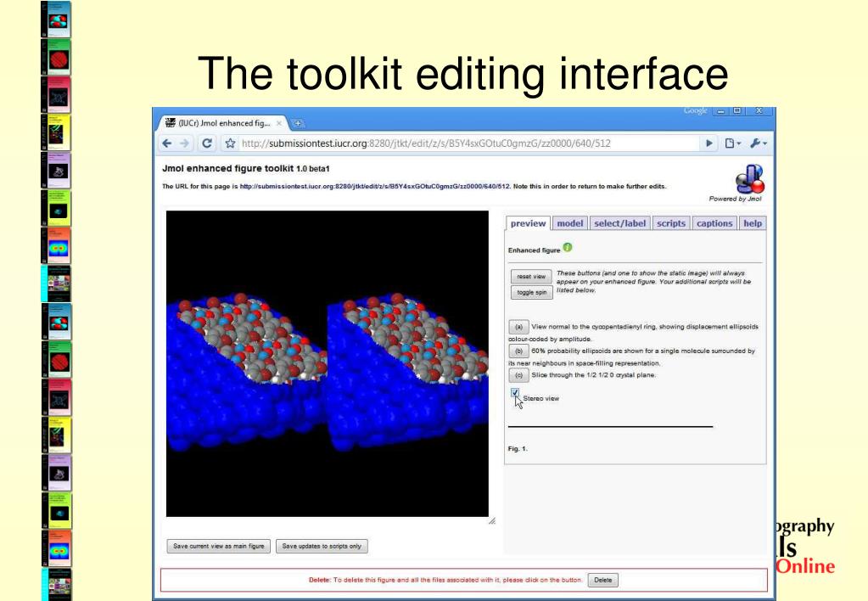The width and height of the screenshot is (868, 601).
Task: Bookmark page using the star icon
Action: [x=230, y=143]
